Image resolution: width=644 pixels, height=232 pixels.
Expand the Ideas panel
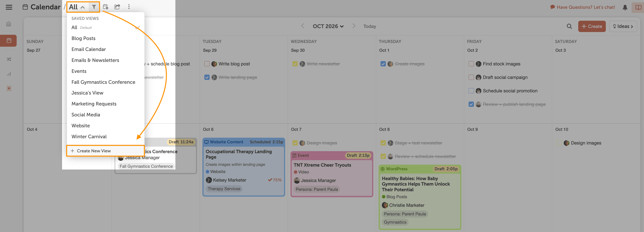point(623,26)
